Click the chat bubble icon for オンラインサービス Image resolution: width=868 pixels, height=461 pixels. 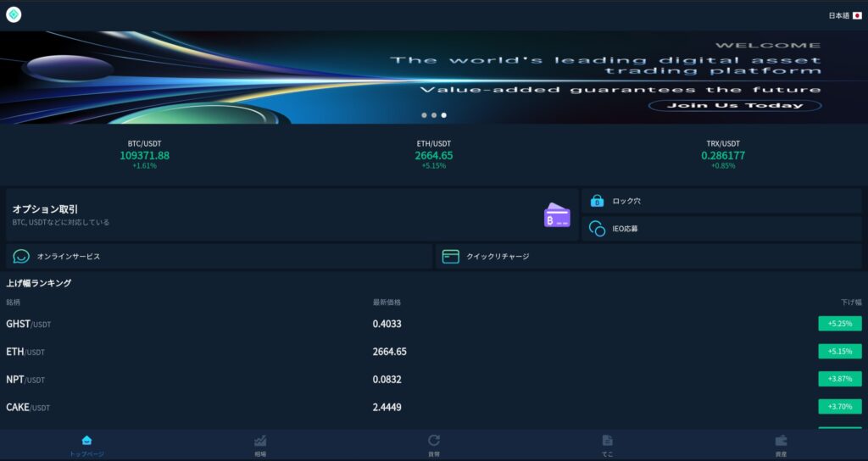click(x=21, y=256)
